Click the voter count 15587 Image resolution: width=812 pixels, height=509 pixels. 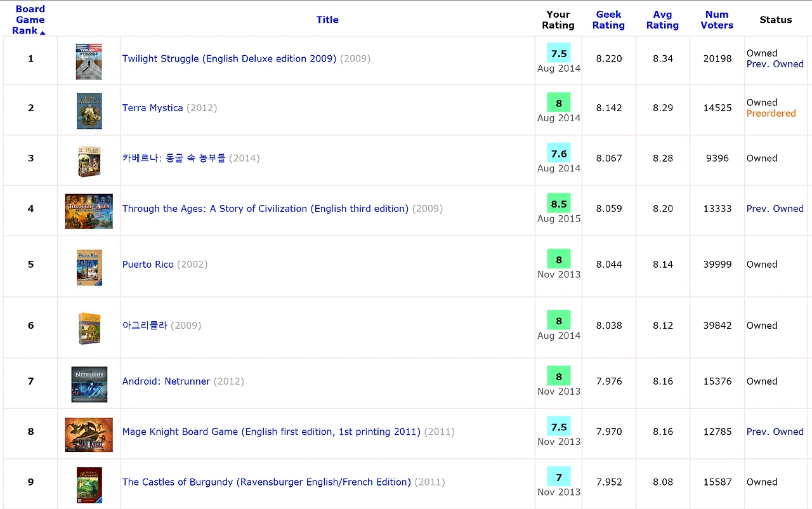(x=717, y=482)
